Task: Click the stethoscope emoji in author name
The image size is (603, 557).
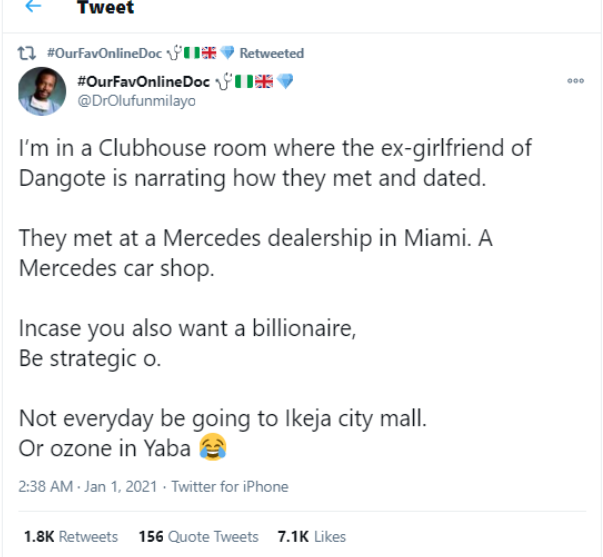Action: 217,82
